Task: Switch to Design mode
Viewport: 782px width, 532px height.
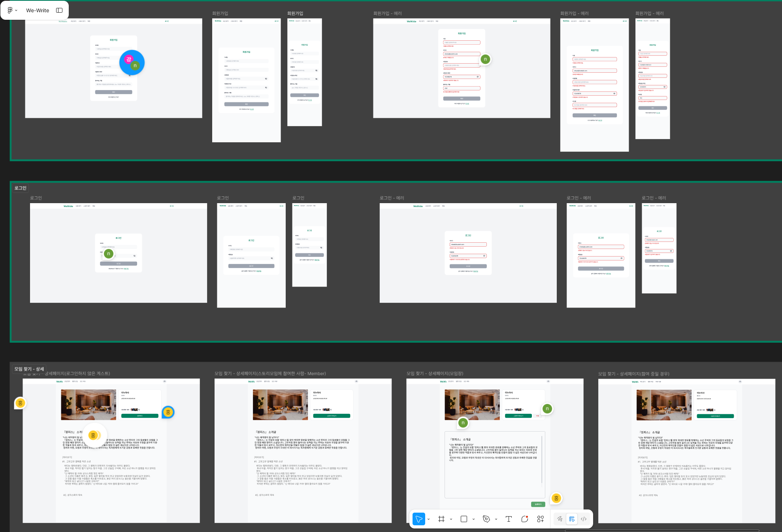Action: pos(572,519)
